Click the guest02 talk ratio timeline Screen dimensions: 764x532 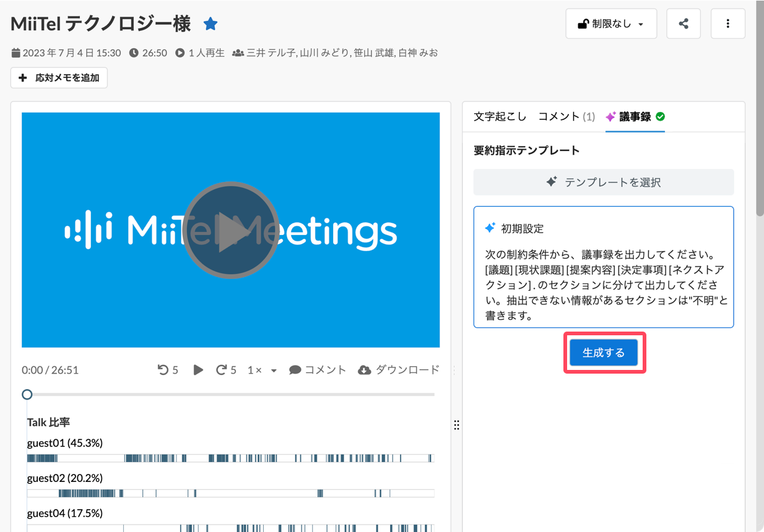click(231, 494)
